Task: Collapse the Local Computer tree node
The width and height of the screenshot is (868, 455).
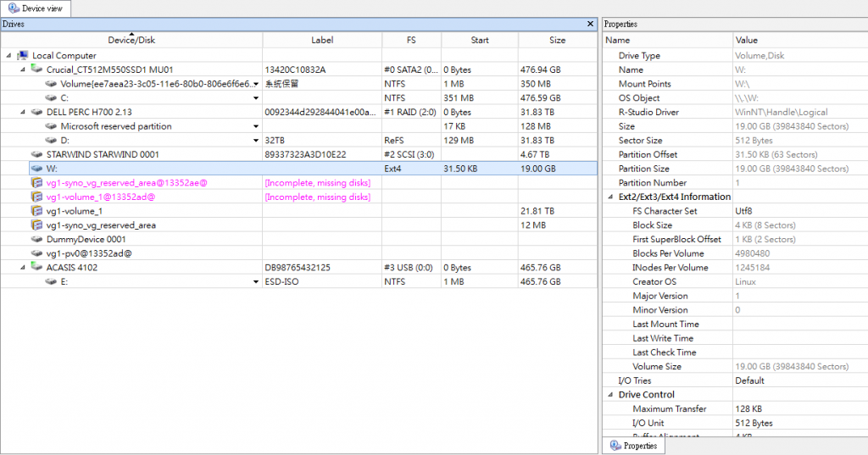Action: [x=8, y=55]
